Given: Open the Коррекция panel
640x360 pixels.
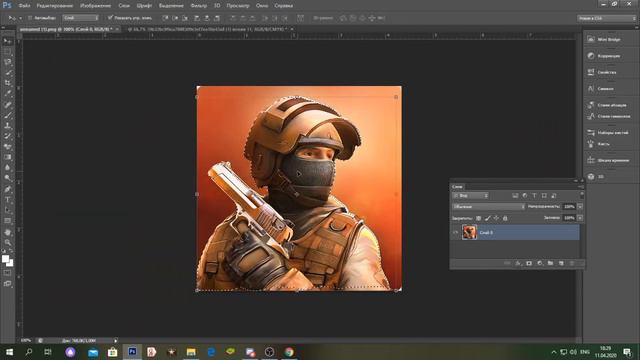Looking at the screenshot, I should (609, 56).
